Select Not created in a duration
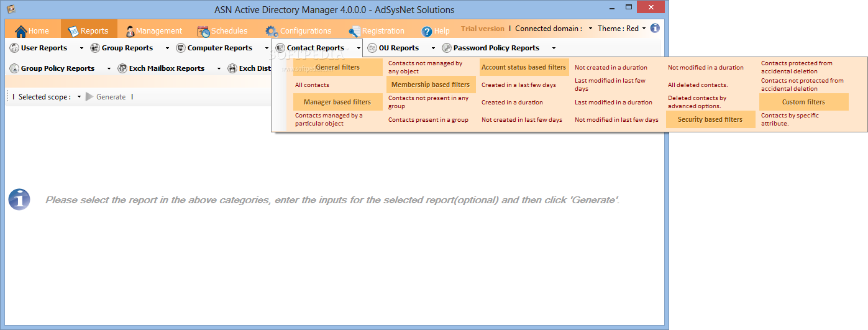 pos(611,68)
